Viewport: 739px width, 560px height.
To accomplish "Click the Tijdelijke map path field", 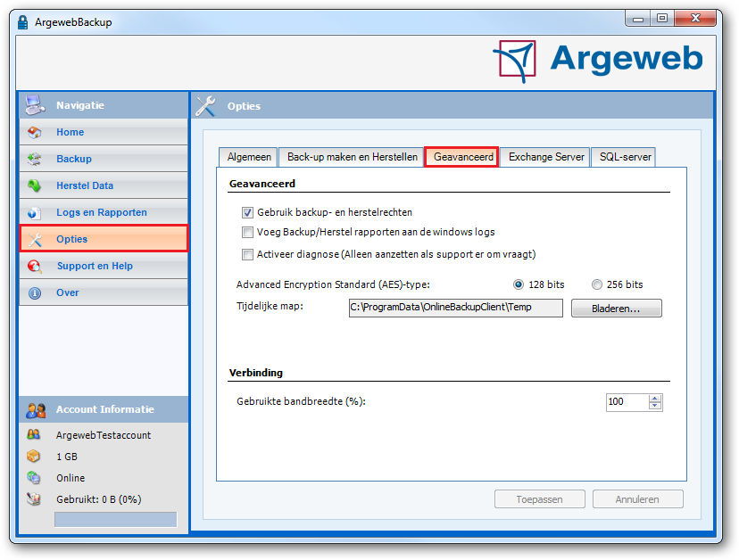I will pos(456,308).
